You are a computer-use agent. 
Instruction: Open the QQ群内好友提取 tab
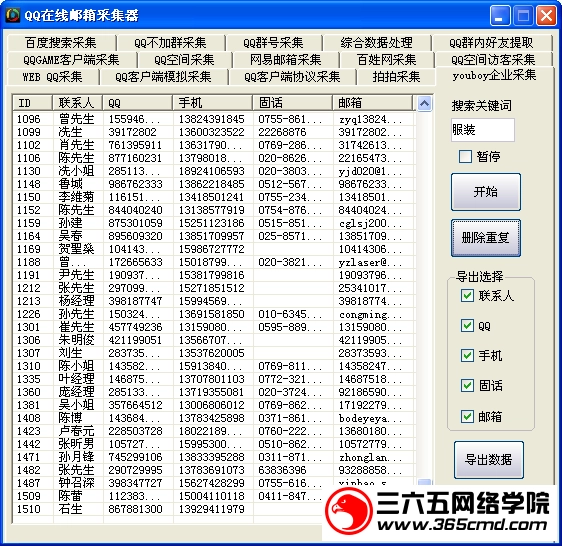491,43
